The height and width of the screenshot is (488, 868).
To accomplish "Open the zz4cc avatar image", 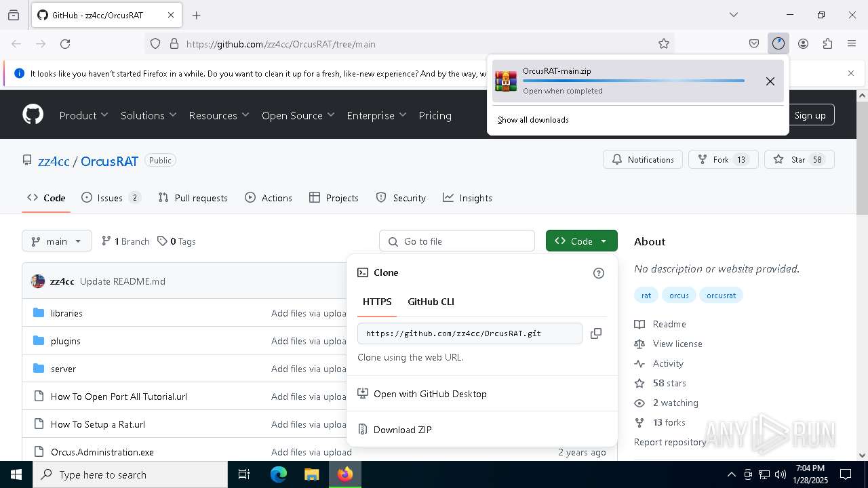I will tap(38, 281).
